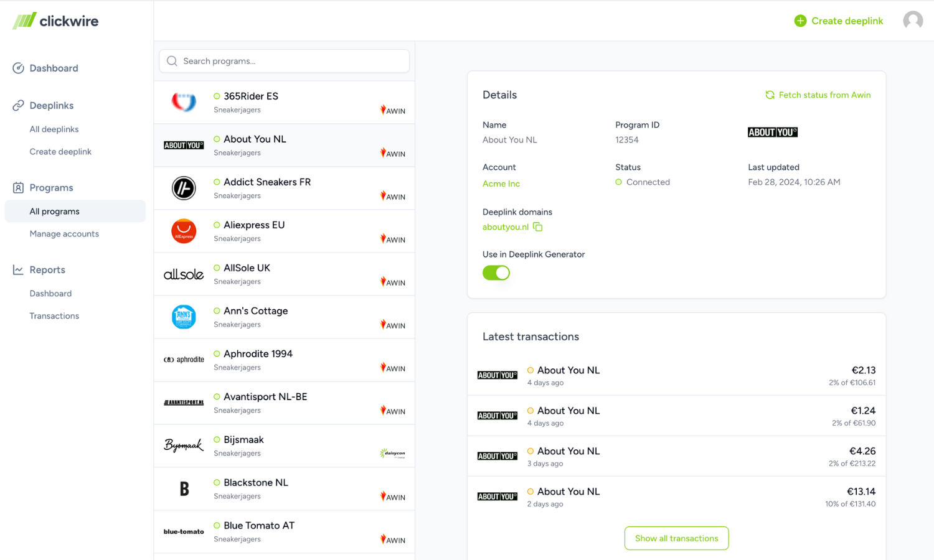Click the green plus icon for Create deeplink
The image size is (934, 560).
point(800,21)
